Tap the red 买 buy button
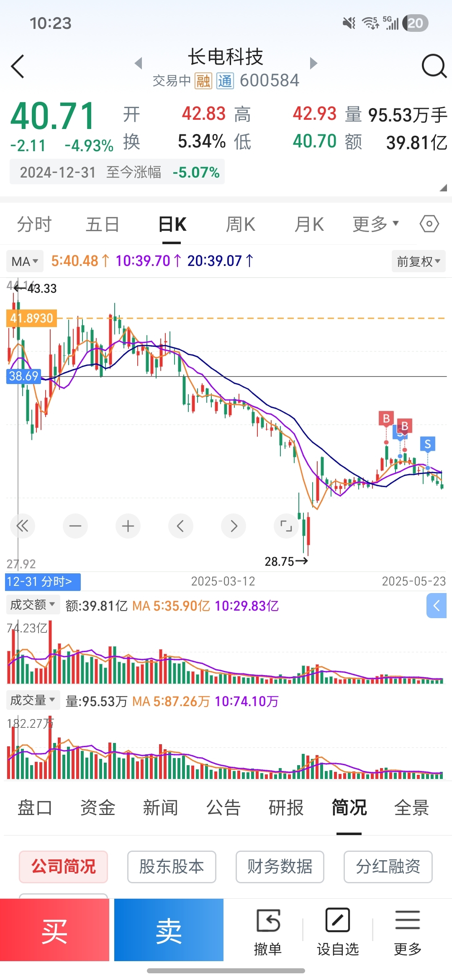 [x=54, y=930]
